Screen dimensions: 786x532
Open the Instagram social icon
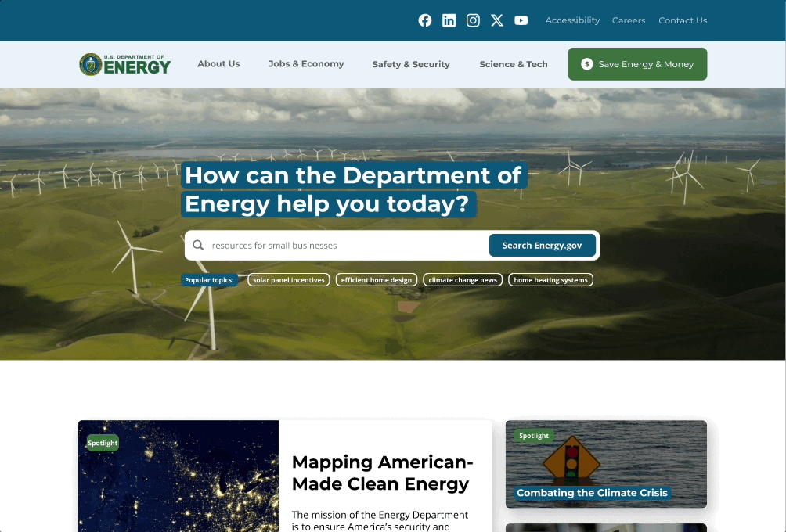point(473,20)
